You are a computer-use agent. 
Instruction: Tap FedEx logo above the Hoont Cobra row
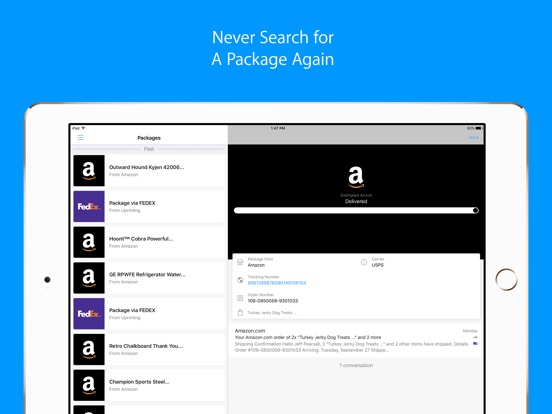(x=89, y=206)
